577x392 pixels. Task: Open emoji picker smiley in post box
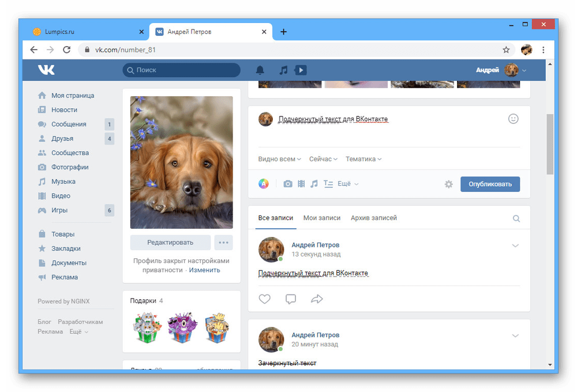point(514,119)
